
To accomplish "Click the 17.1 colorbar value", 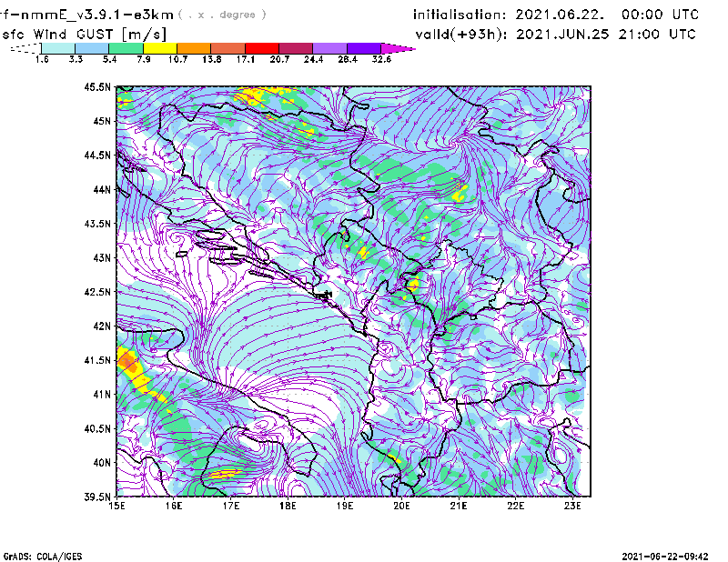I will coord(245,59).
